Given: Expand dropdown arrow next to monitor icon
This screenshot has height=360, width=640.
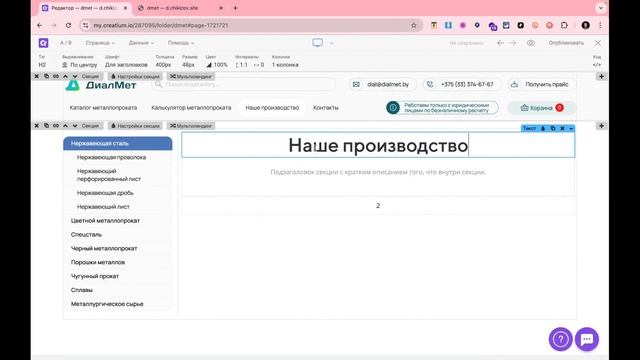Looking at the screenshot, I should (331, 43).
